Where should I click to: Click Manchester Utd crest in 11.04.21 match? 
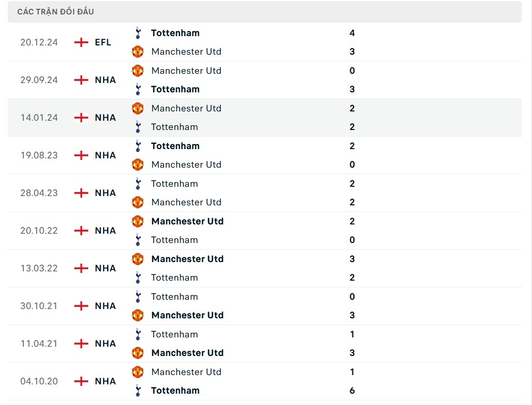(138, 353)
